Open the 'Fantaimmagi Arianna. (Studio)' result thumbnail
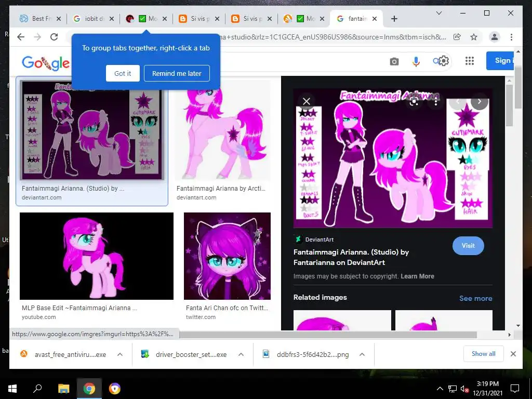This screenshot has height=399, width=532. point(92,130)
